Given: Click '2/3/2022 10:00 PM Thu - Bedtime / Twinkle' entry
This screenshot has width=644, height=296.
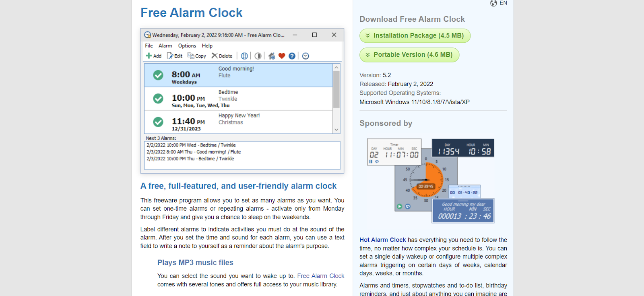Looking at the screenshot, I should [x=190, y=159].
